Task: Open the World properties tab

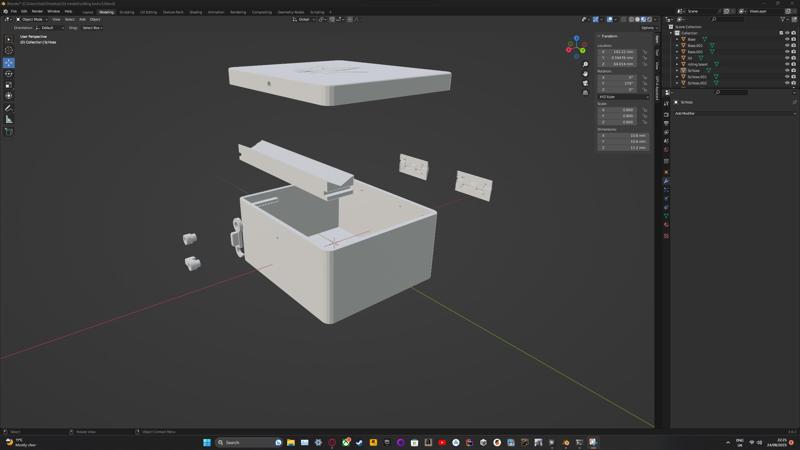Action: (666, 149)
